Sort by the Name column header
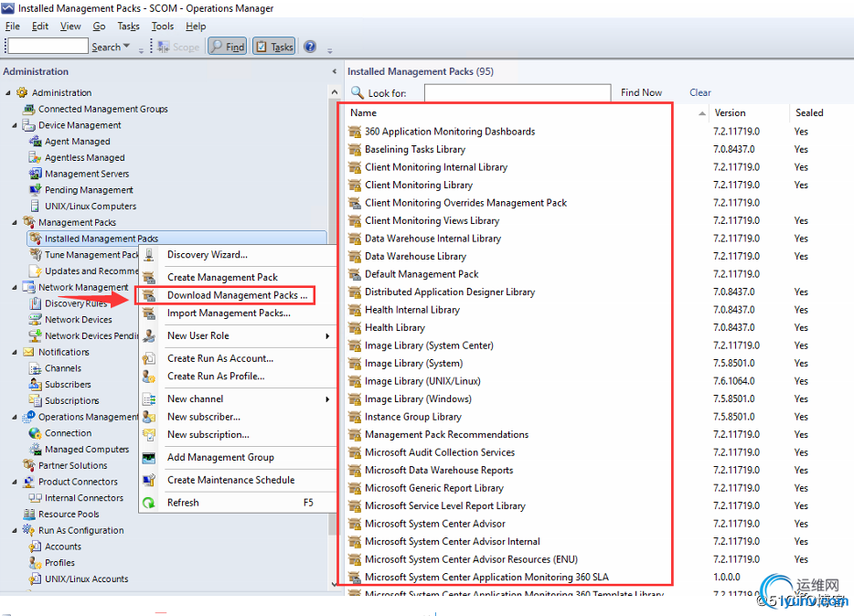The height and width of the screenshot is (616, 854). pyautogui.click(x=363, y=112)
